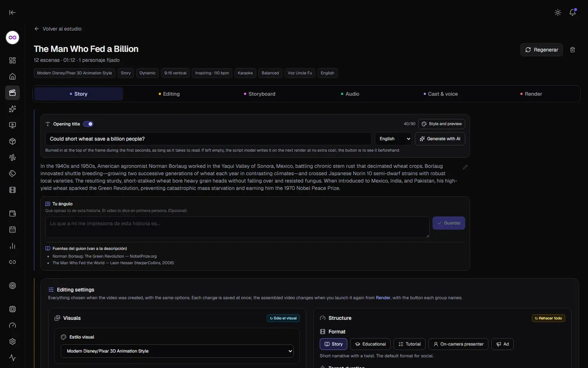Collapse the sidebar with the arrow icon
This screenshot has height=368, width=588.
tap(12, 13)
